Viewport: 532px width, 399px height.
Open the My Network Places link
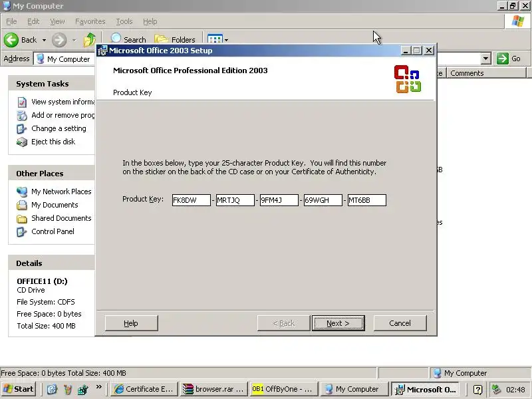click(x=61, y=192)
